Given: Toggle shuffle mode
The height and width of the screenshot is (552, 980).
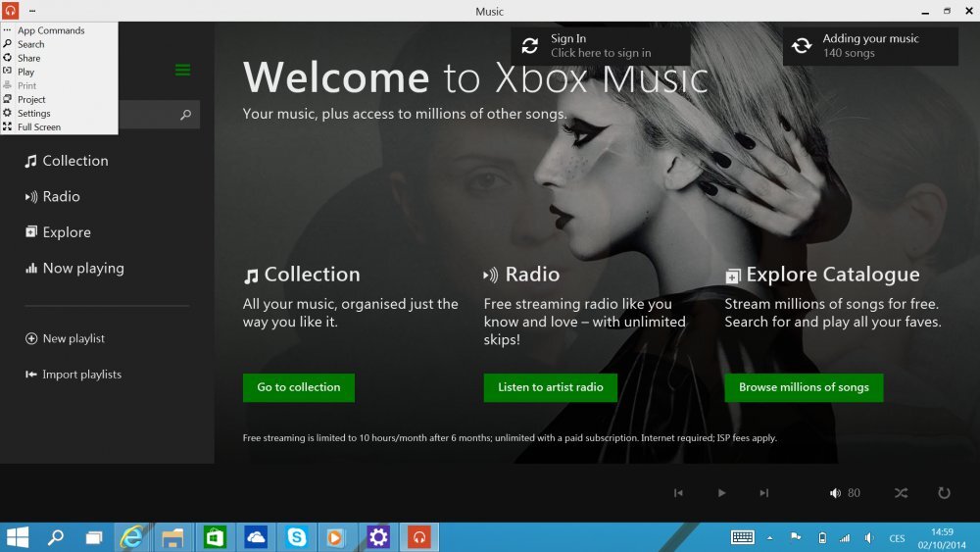Looking at the screenshot, I should coord(901,492).
